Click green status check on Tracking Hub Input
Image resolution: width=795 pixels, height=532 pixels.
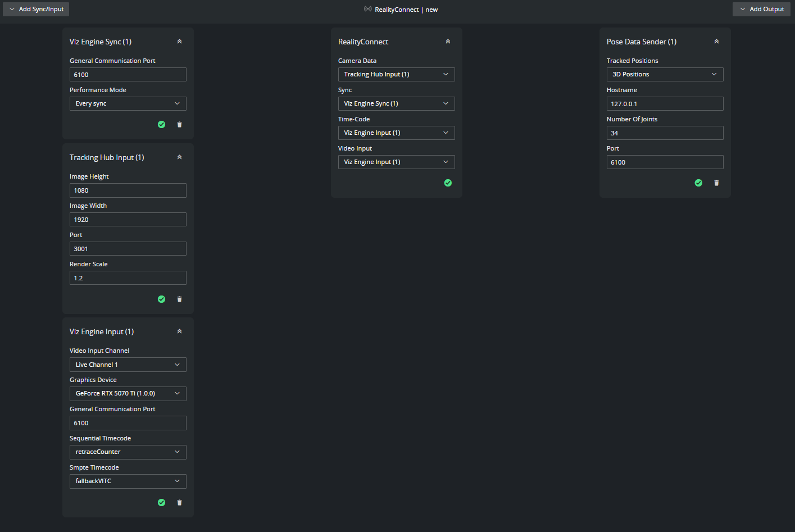pyautogui.click(x=161, y=299)
